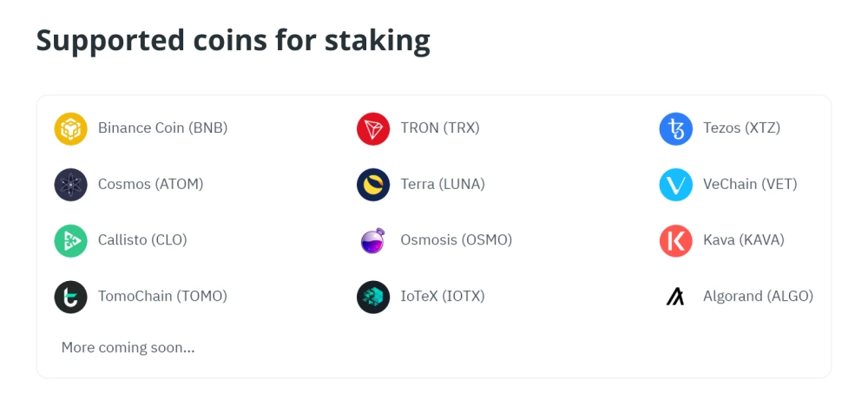The width and height of the screenshot is (868, 412).
Task: Select the Algorand black A icon
Action: click(x=675, y=297)
